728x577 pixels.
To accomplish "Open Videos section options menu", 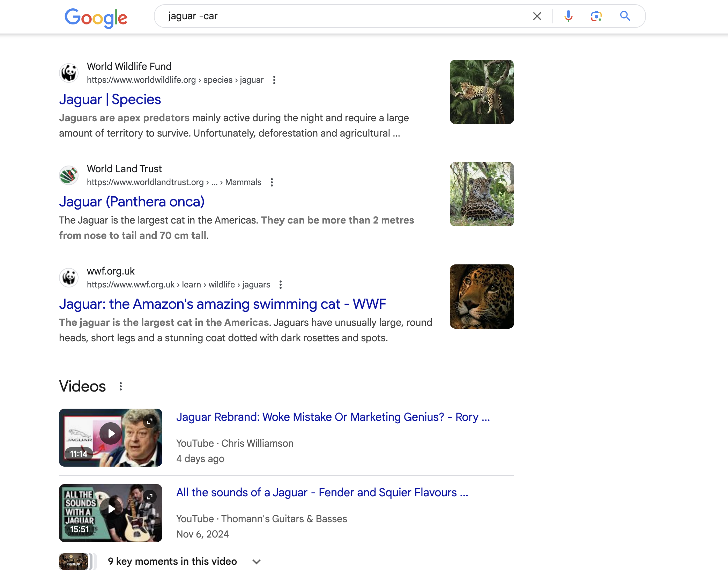I will pos(121,386).
